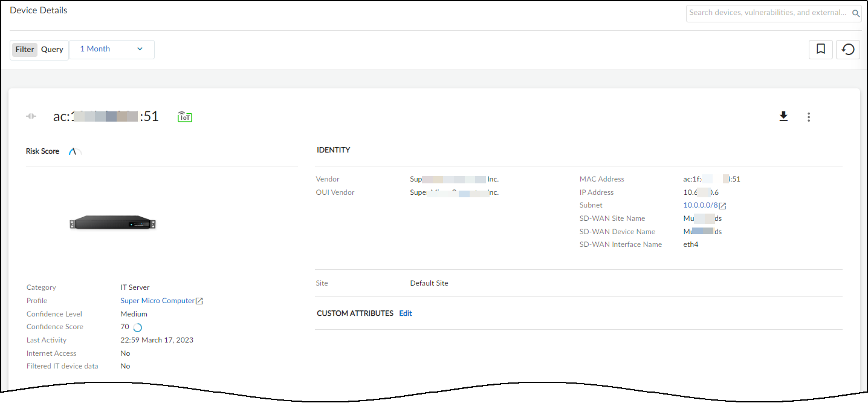Viewport: 868px width, 403px height.
Task: Click the Confidence Score progress circle
Action: click(137, 327)
